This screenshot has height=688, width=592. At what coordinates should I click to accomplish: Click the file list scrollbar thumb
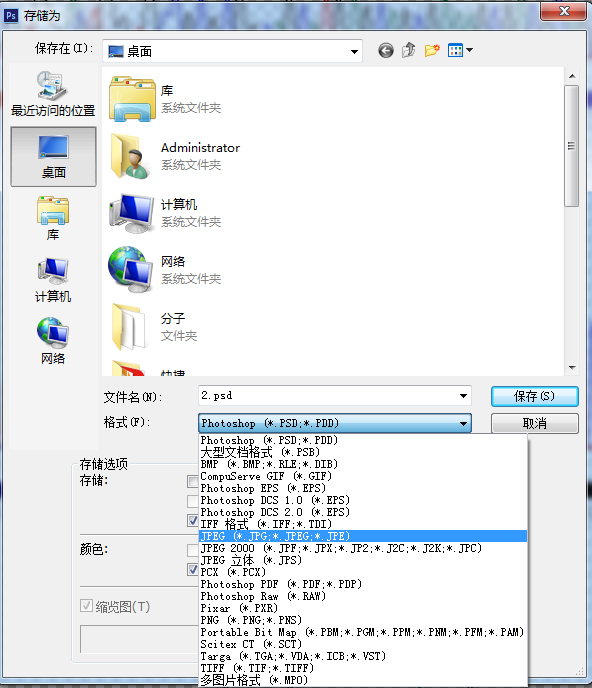[571, 146]
